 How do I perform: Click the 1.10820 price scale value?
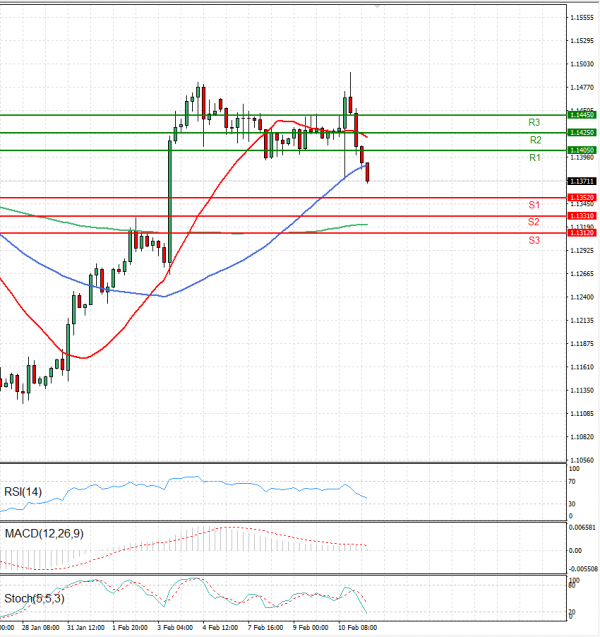[582, 437]
